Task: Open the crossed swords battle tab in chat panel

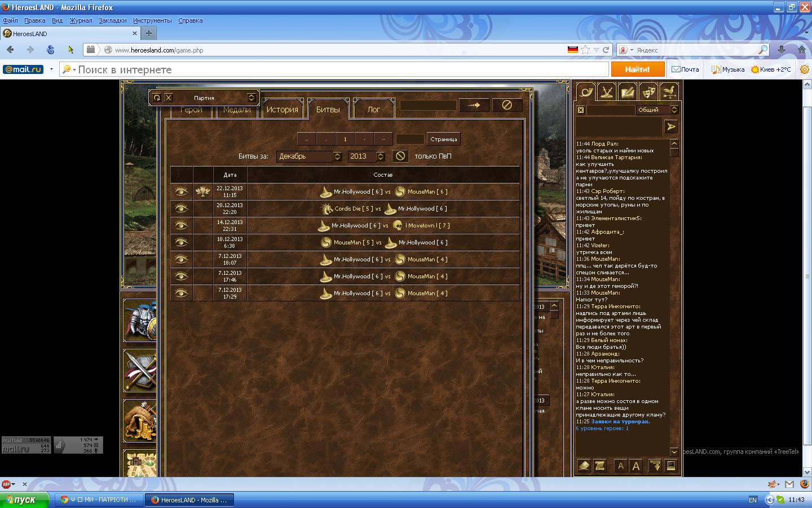Action: click(607, 91)
